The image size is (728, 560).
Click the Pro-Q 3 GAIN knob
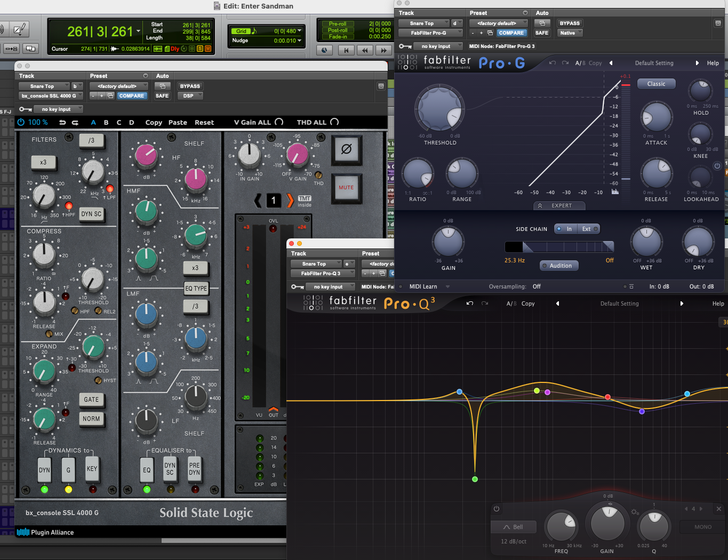pos(607,523)
